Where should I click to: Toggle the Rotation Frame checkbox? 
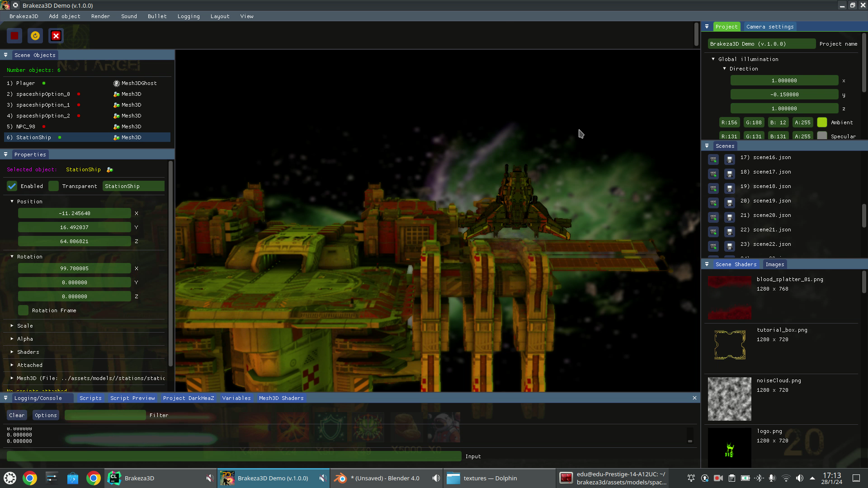[x=23, y=310]
